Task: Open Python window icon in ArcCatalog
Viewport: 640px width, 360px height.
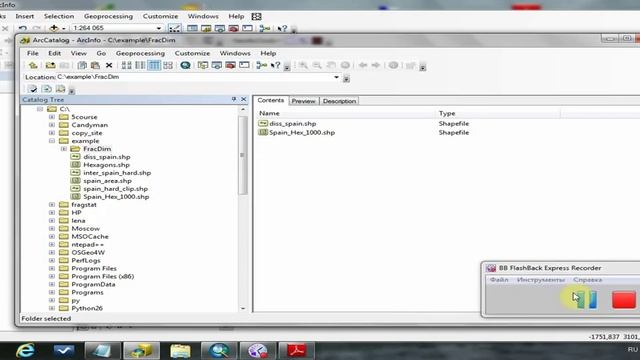Action: [x=244, y=65]
